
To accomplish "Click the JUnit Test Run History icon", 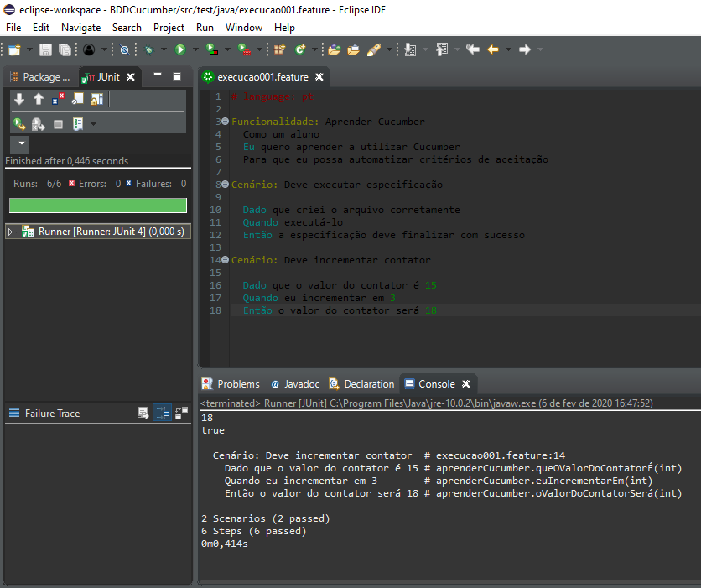I will (x=78, y=124).
